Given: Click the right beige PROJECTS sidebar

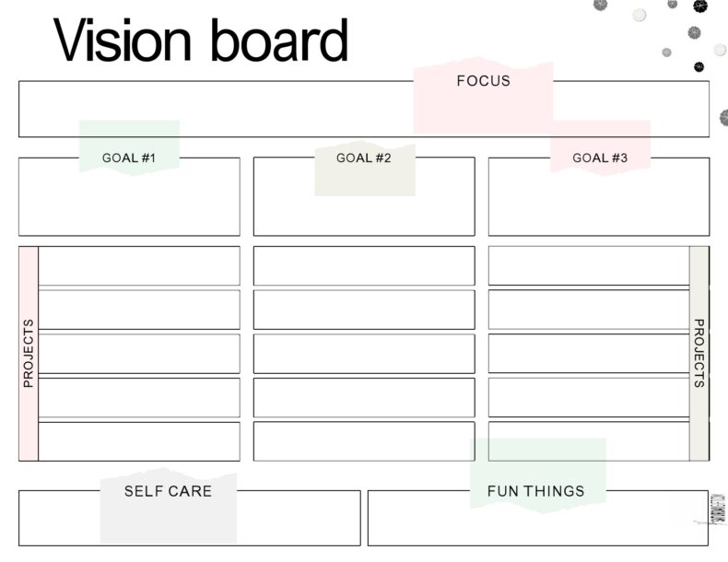Looking at the screenshot, I should pyautogui.click(x=699, y=353).
